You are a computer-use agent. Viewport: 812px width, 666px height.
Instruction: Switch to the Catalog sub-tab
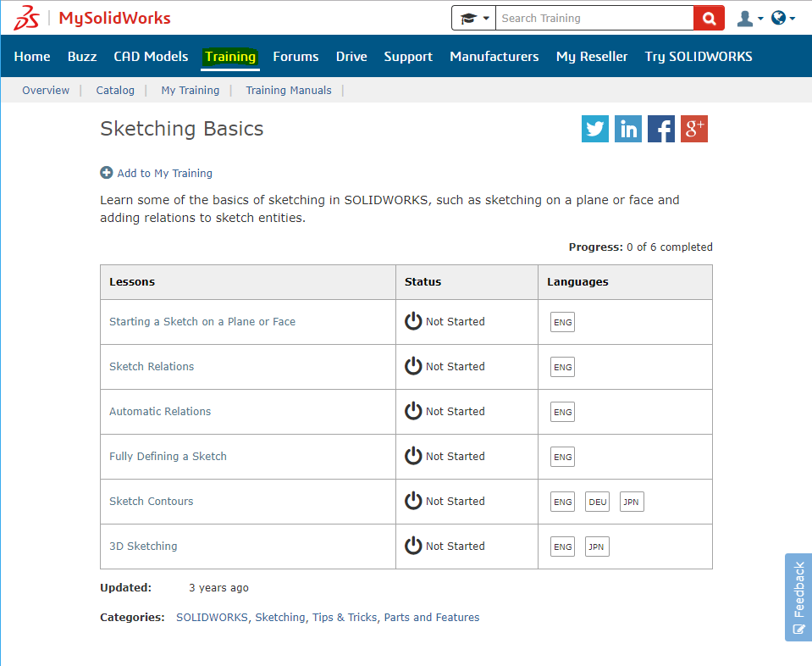click(115, 91)
